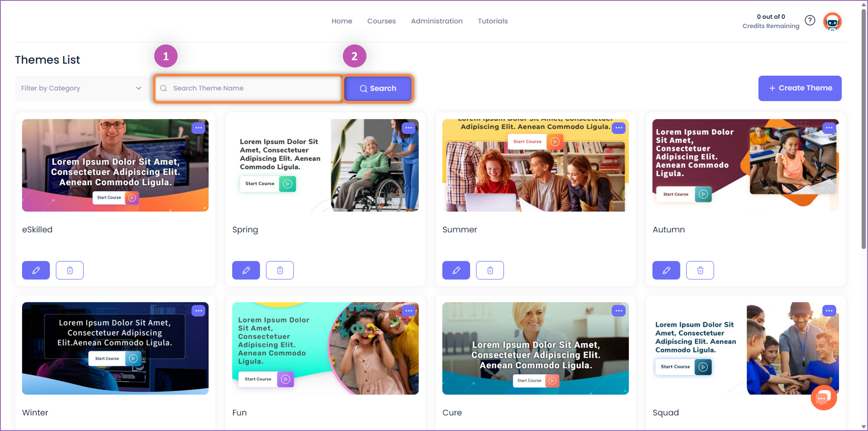Open three-dot options on Winter thumbnail

pyautogui.click(x=198, y=310)
